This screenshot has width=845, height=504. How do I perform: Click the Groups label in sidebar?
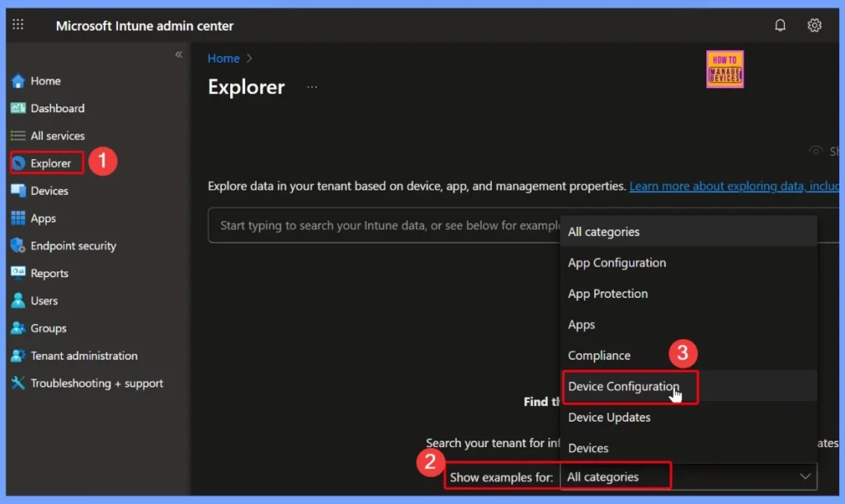(x=49, y=328)
